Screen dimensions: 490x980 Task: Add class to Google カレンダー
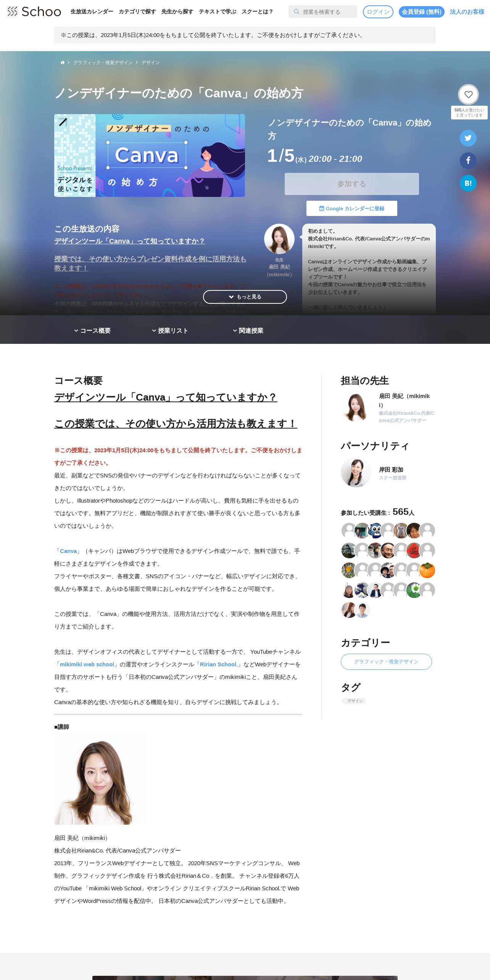[x=352, y=208]
